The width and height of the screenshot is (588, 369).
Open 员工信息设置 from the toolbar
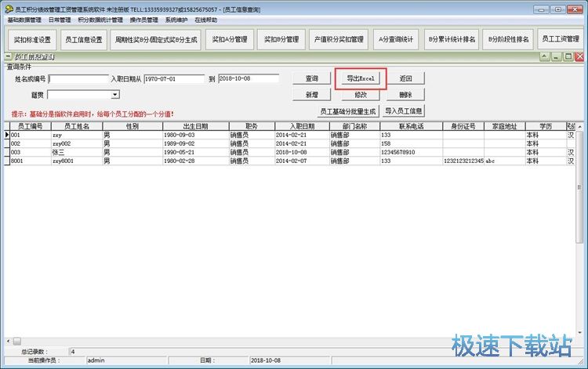(x=84, y=40)
